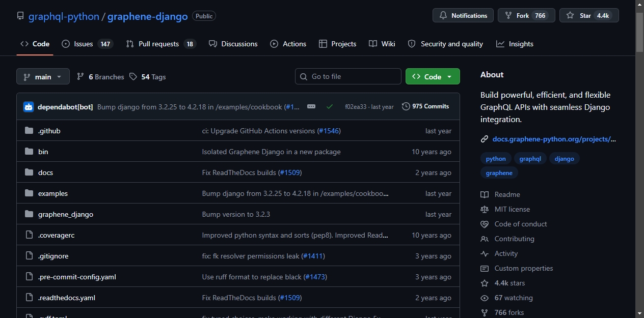Click the stars icon next to 4.4k stars
644x318 pixels.
[x=485, y=283]
